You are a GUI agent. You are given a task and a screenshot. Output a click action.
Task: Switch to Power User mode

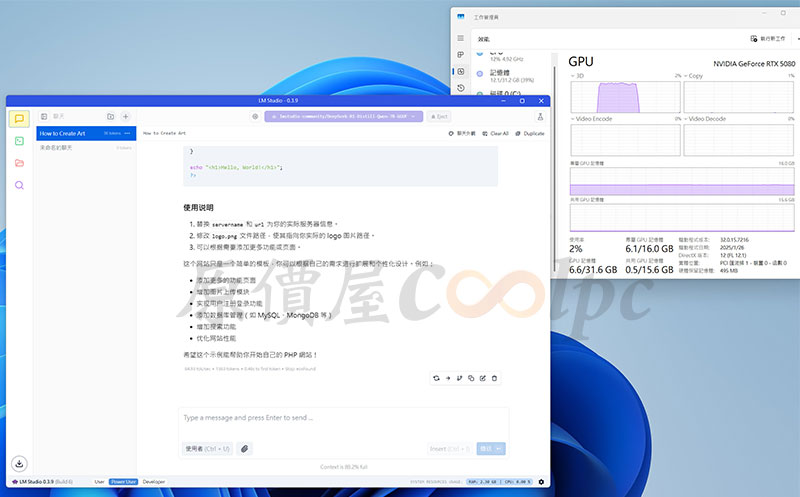pos(123,482)
